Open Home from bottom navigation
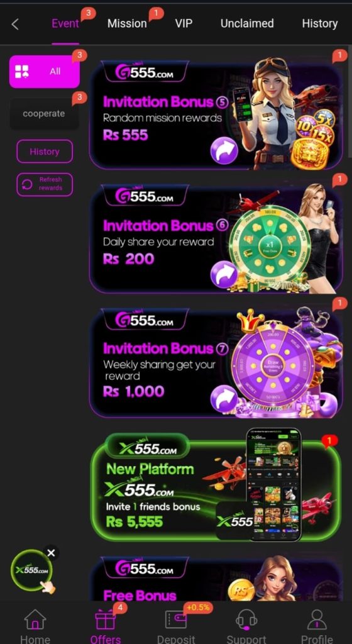This screenshot has width=352, height=644. (35, 626)
